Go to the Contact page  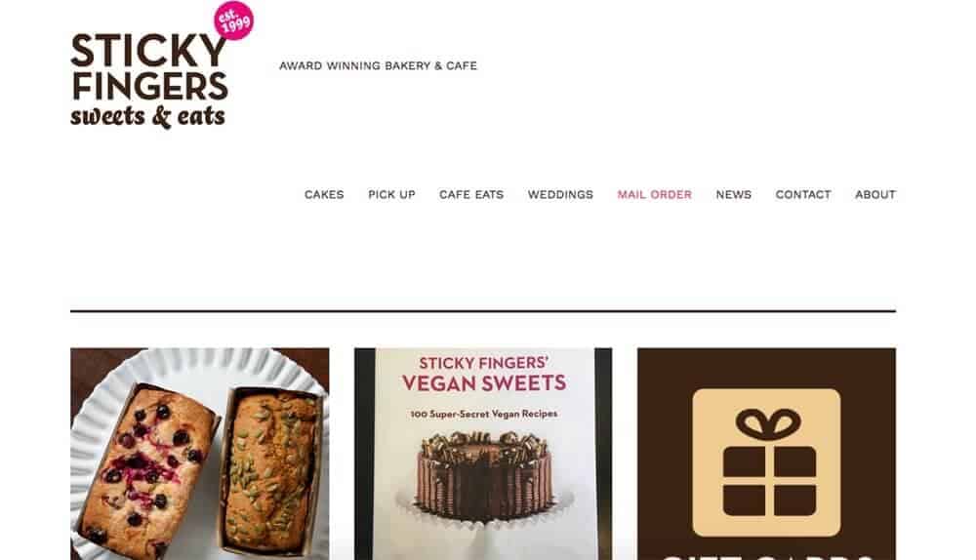pyautogui.click(x=803, y=195)
